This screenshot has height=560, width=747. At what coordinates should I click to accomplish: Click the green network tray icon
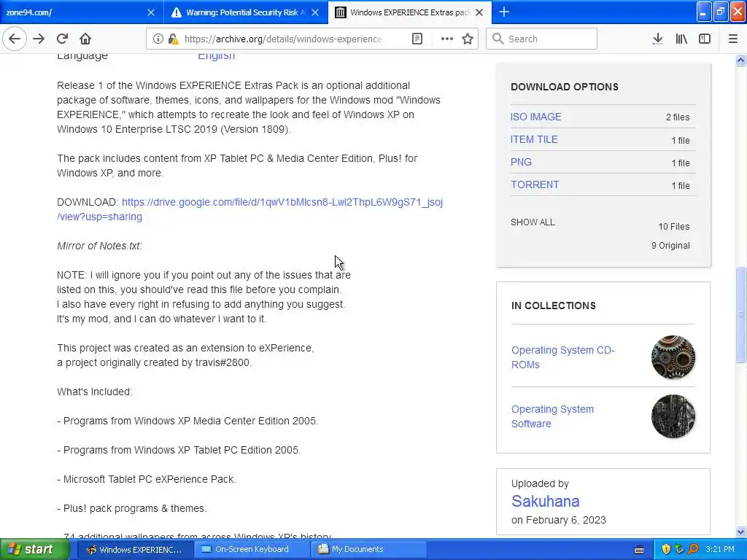pyautogui.click(x=679, y=549)
